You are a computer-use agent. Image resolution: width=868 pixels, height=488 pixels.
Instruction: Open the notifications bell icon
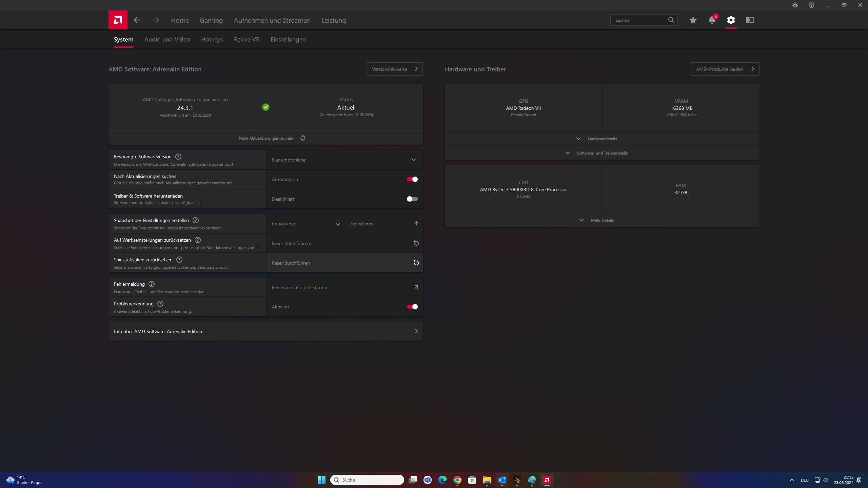point(712,20)
